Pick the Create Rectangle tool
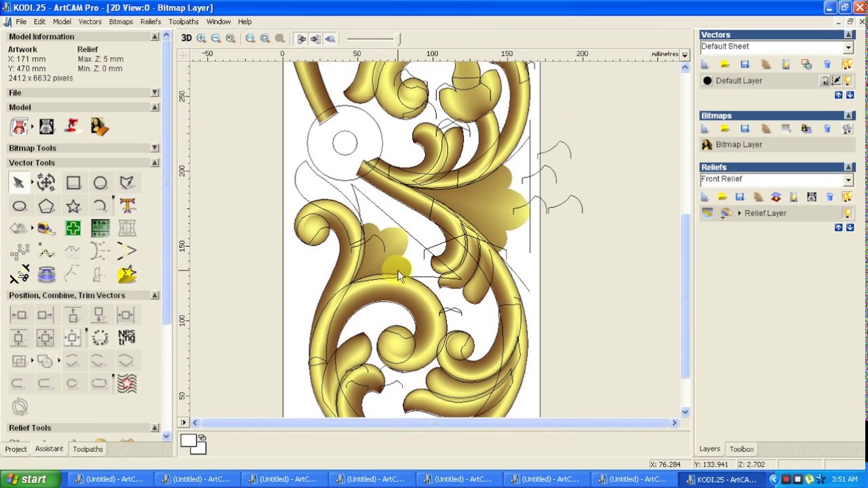This screenshot has height=488, width=868. pyautogui.click(x=73, y=182)
